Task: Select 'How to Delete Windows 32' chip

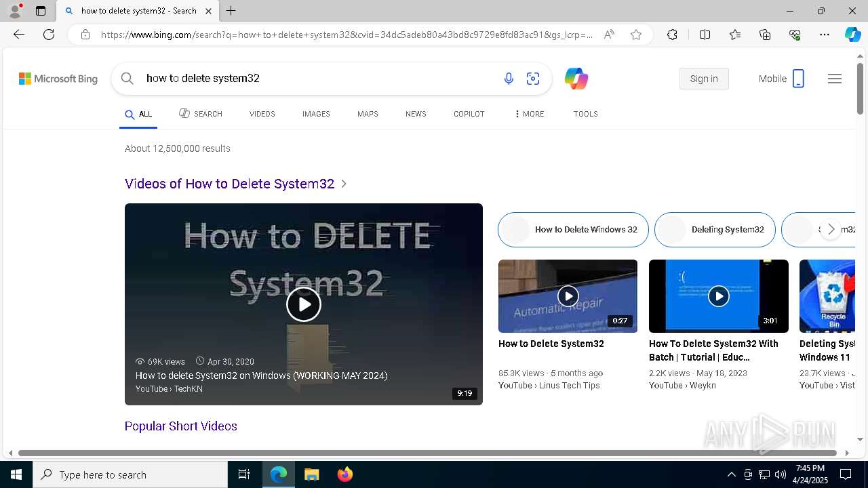Action: (573, 230)
